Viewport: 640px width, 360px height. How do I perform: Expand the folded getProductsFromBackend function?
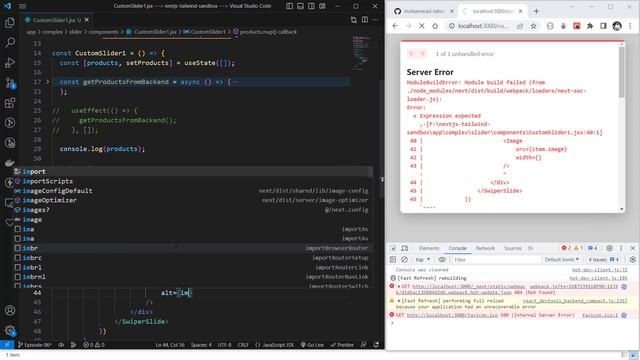pos(48,82)
